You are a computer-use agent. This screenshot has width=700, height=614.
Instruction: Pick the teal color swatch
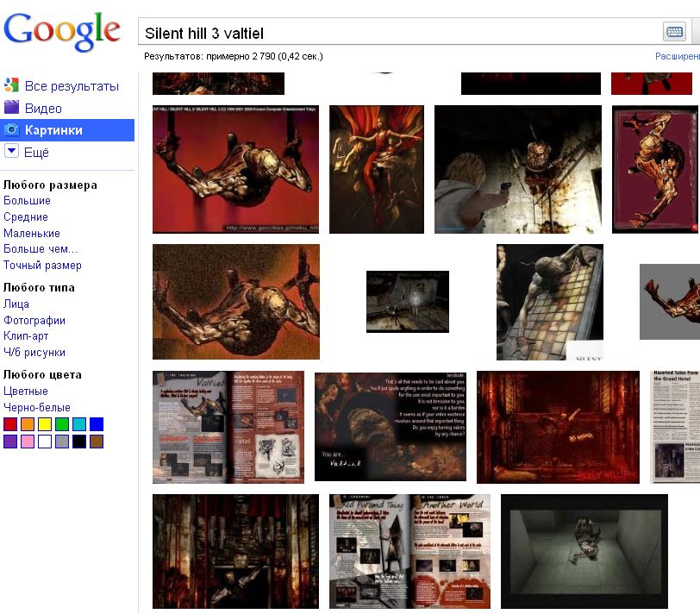point(79,424)
